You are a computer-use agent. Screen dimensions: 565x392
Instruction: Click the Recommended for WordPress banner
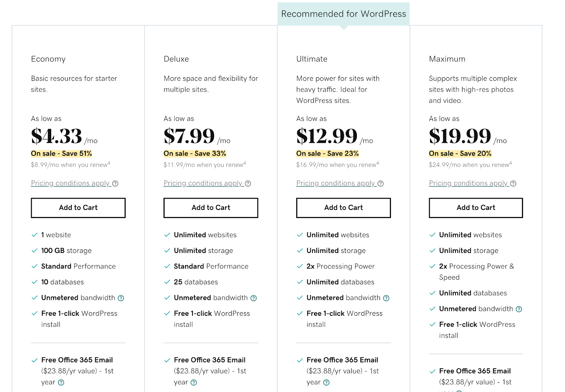tap(344, 14)
